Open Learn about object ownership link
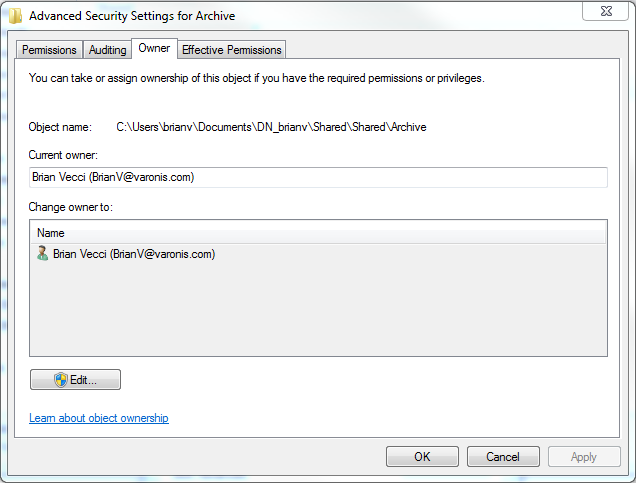The image size is (636, 483). click(99, 418)
